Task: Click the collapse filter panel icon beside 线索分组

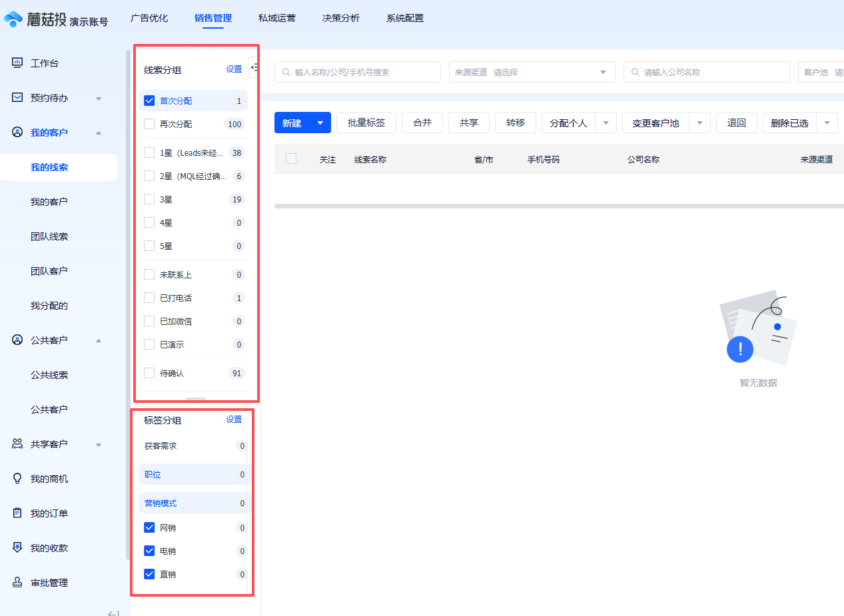Action: (x=254, y=67)
